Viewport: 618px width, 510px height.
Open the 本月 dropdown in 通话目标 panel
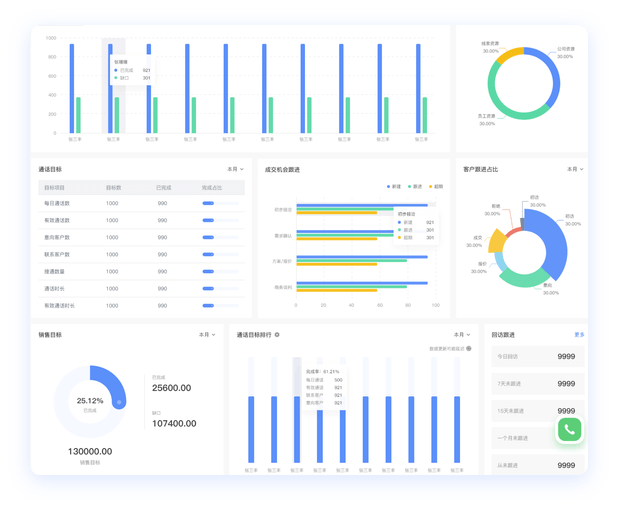pyautogui.click(x=235, y=170)
